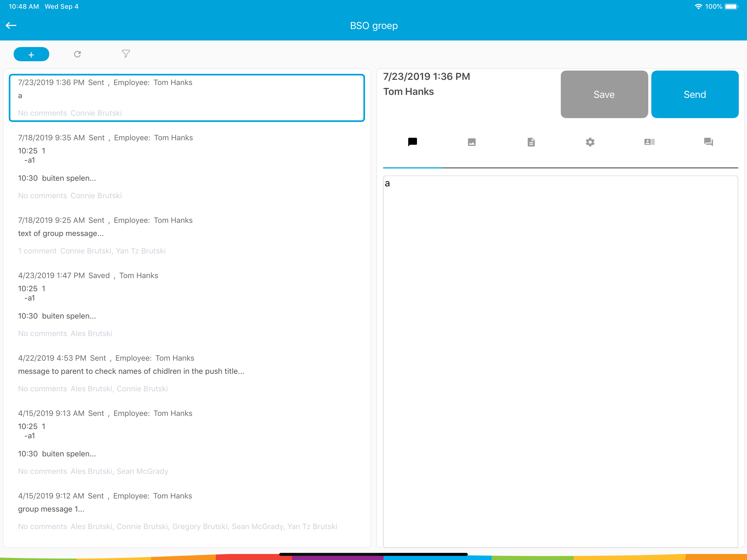Open the 4/15/2019 9:13 AM message

(187, 442)
